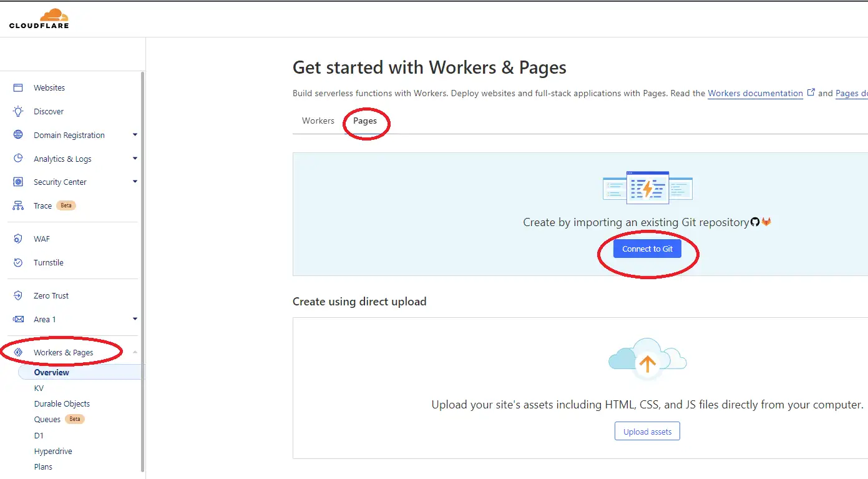Click the Discover lightbulb icon
Viewport: 868px width, 479px height.
[x=18, y=111]
